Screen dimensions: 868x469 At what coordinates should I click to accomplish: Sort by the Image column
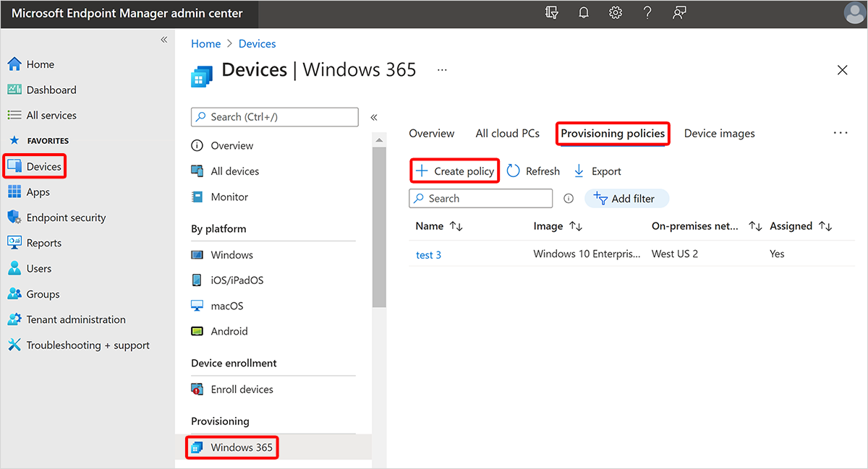[558, 226]
